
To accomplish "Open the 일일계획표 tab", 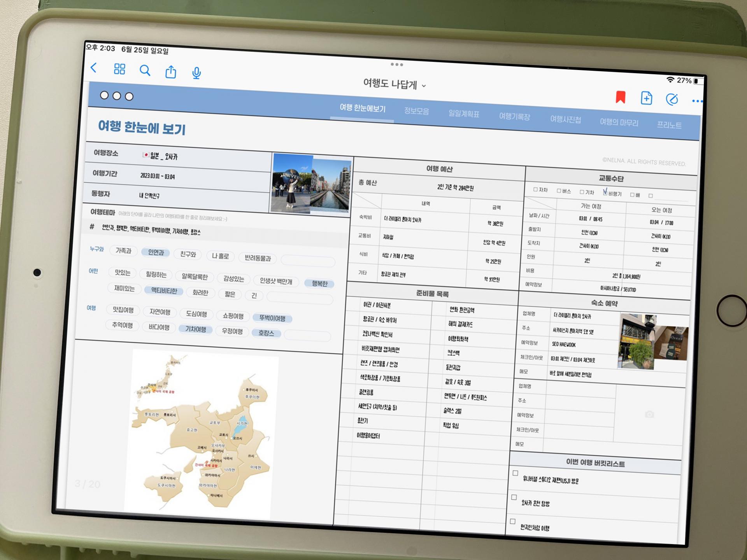I will click(464, 114).
